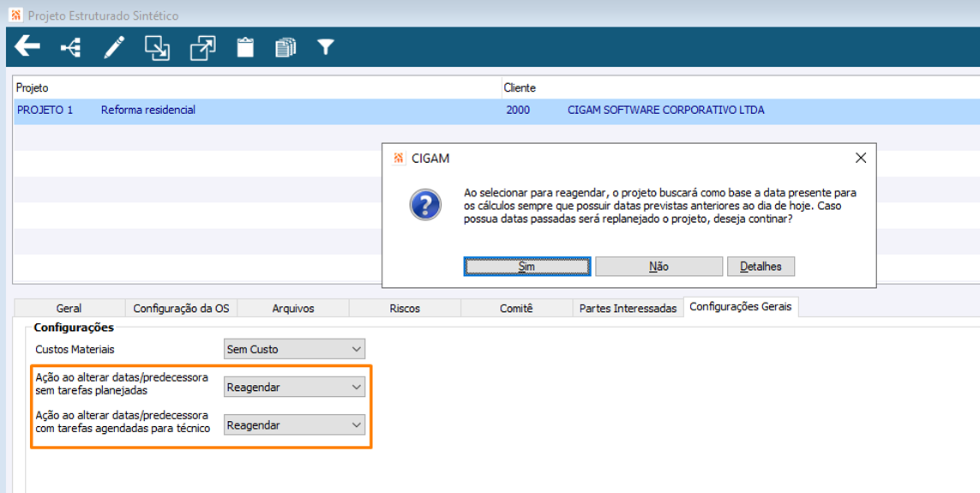Decline with the Não button
This screenshot has width=980, height=493.
pyautogui.click(x=658, y=266)
